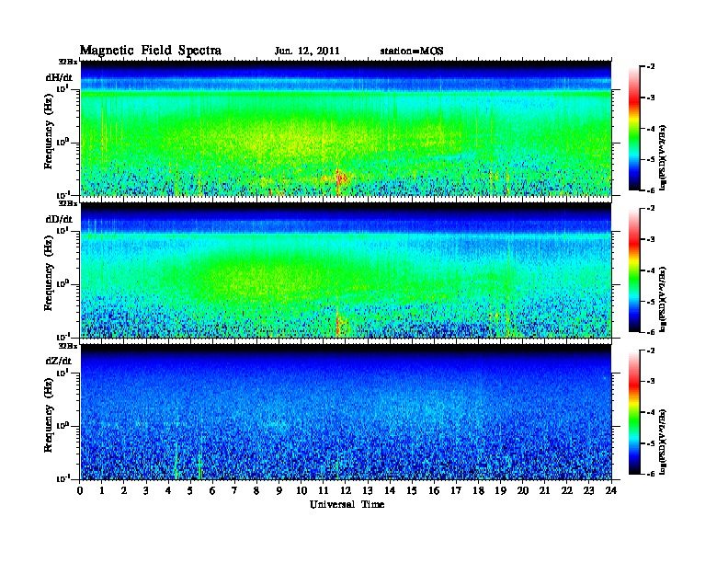Click the dD/dt panel color bar
The image size is (728, 563).
[634, 270]
